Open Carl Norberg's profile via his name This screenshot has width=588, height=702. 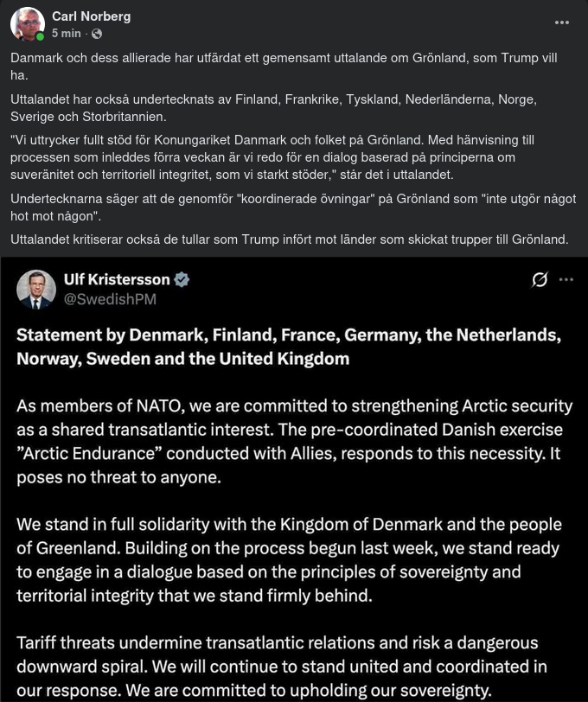coord(91,15)
